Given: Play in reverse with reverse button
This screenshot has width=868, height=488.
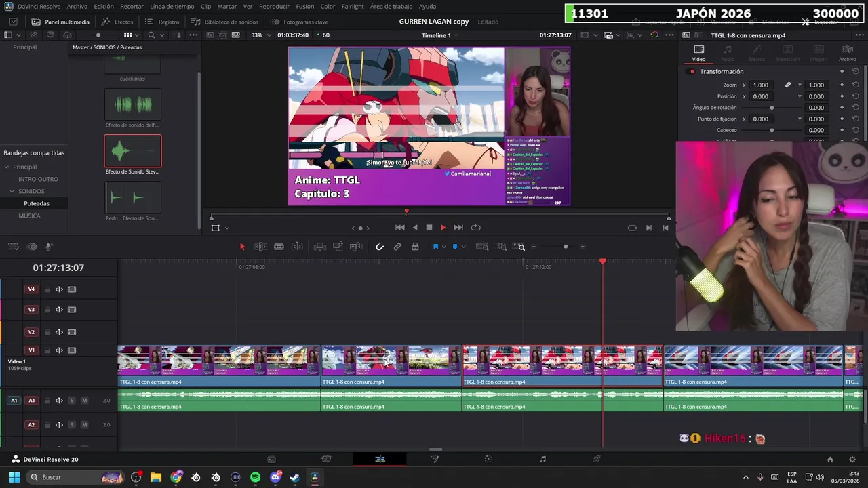Looking at the screenshot, I should 415,228.
